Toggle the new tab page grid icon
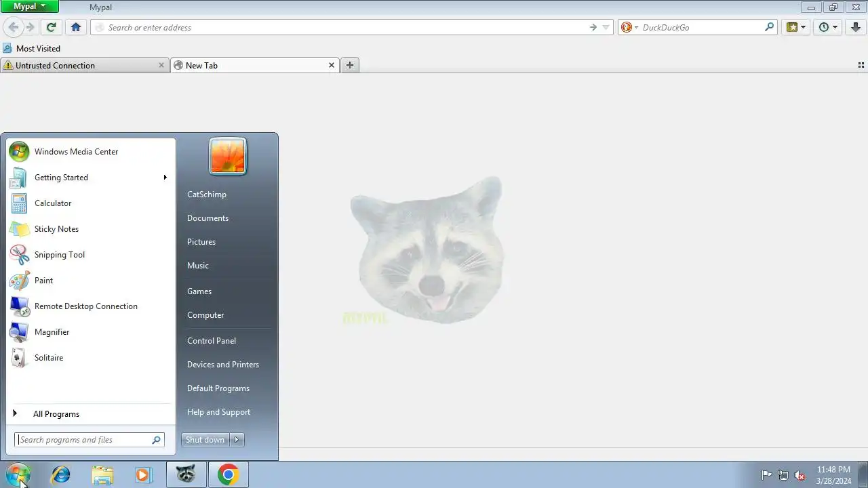868x488 pixels. [x=861, y=65]
